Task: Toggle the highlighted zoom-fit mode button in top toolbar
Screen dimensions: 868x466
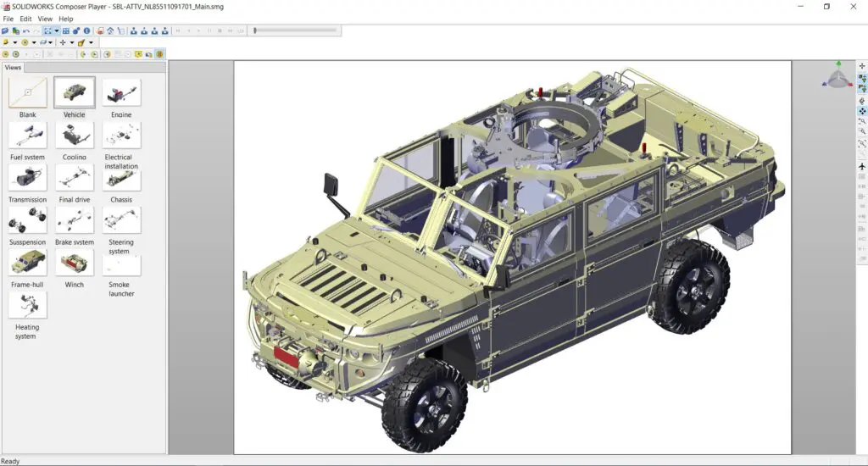Action: pyautogui.click(x=47, y=31)
